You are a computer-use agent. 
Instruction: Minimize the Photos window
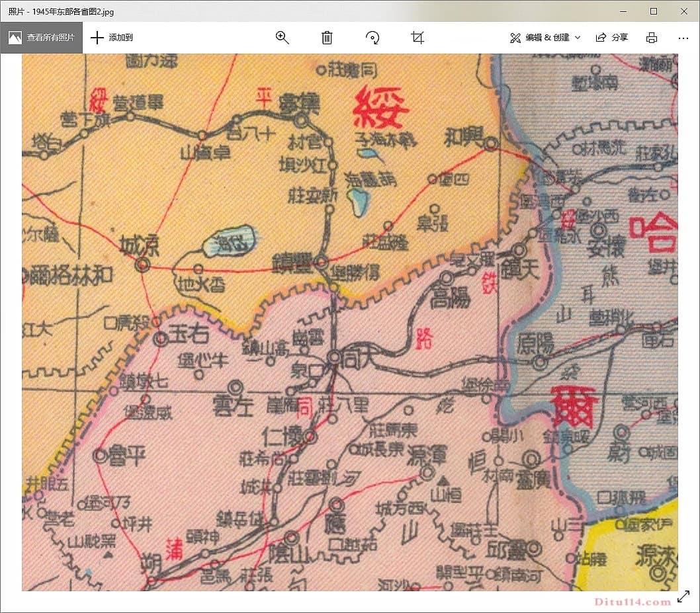point(623,11)
